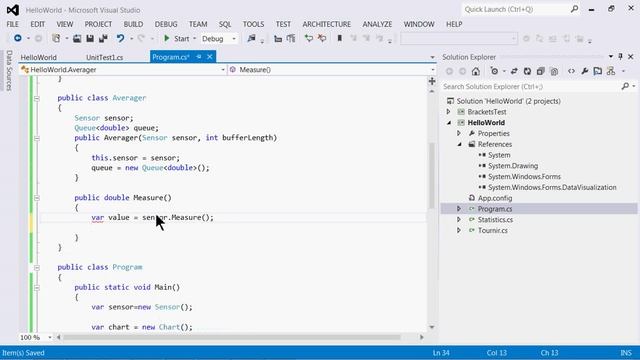
Task: Click the Navigate Backward toolbar icon
Action: click(x=18, y=38)
